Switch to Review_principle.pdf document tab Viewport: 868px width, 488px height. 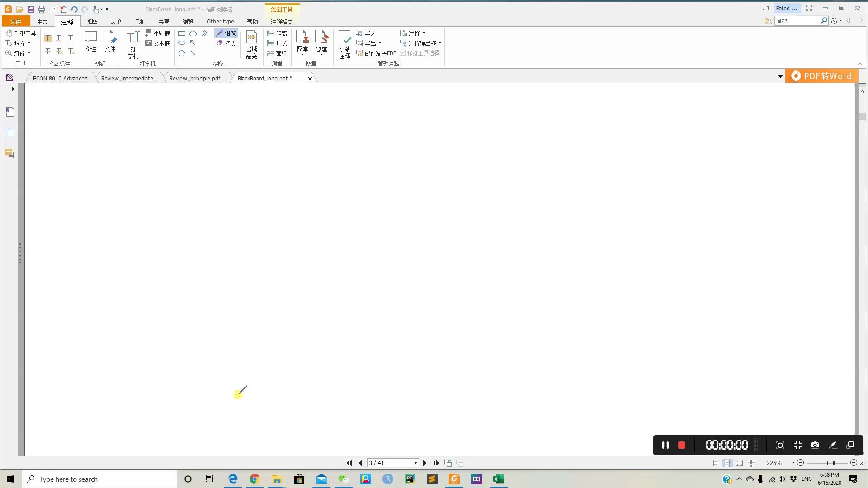click(x=195, y=78)
